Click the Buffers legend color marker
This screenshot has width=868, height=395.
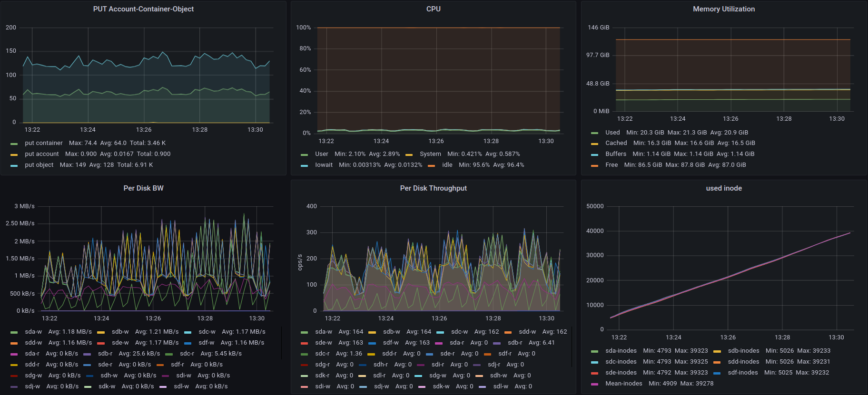594,154
